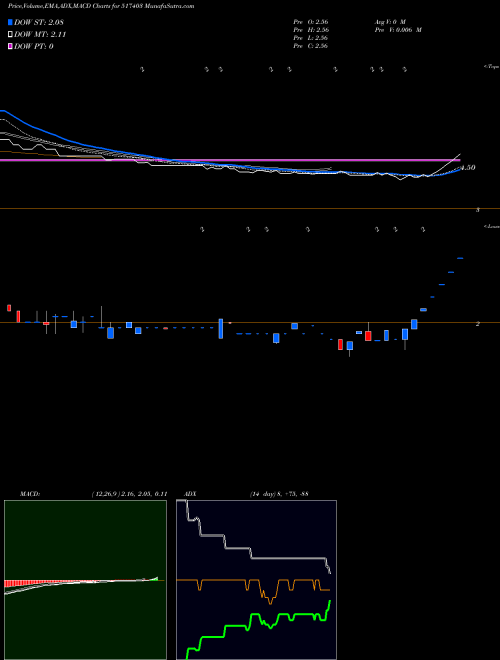Click the 4.50 price label beside EMA line
Viewport: 500px width, 660px height.
point(468,168)
